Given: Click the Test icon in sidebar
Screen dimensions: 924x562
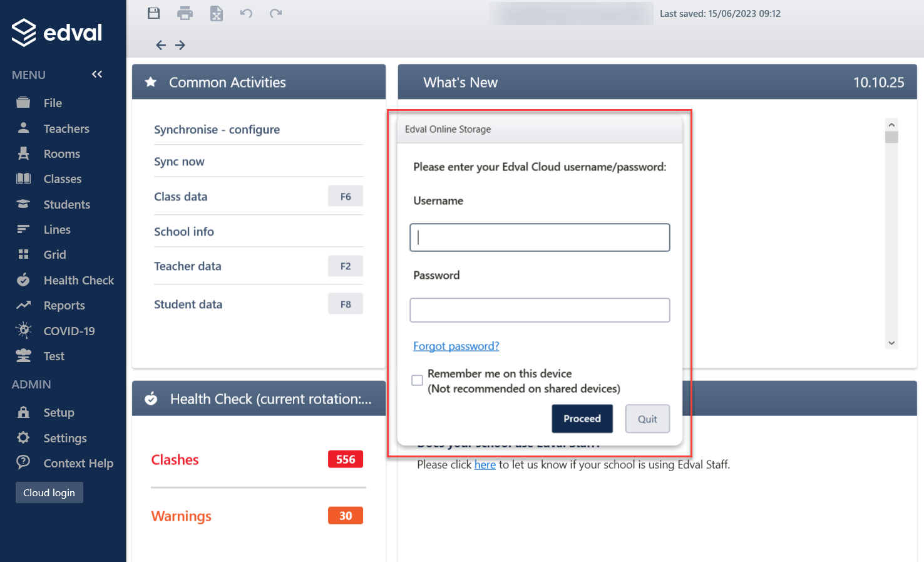Looking at the screenshot, I should click(x=23, y=355).
